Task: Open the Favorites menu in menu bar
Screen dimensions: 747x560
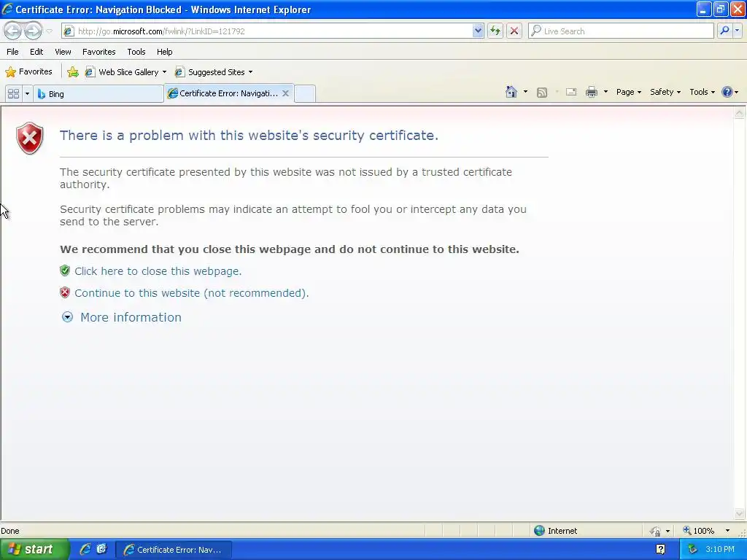Action: [x=98, y=52]
